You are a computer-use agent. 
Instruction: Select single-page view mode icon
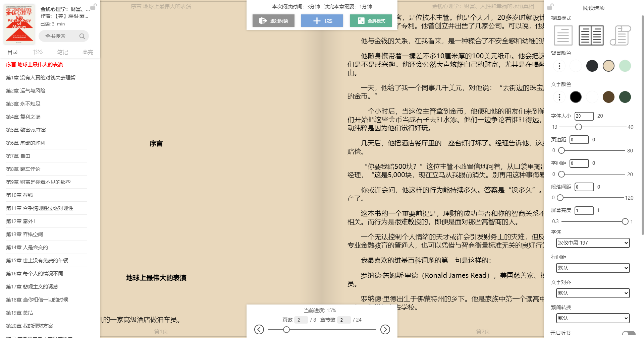[563, 36]
